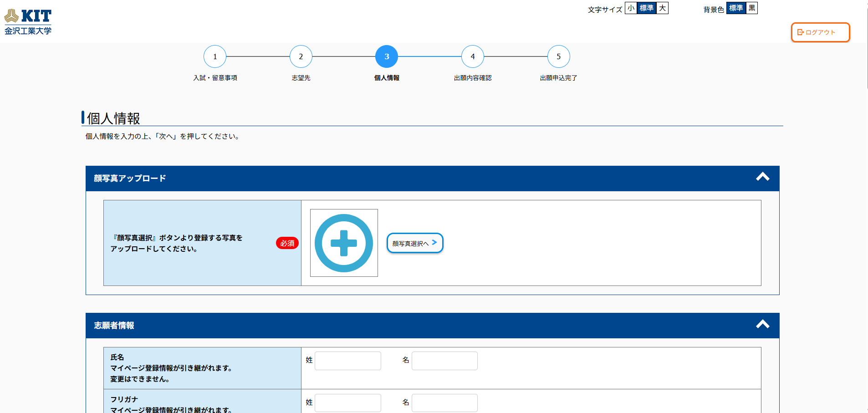868x413 pixels.
Task: Click the 氏名 名 input field
Action: (444, 361)
